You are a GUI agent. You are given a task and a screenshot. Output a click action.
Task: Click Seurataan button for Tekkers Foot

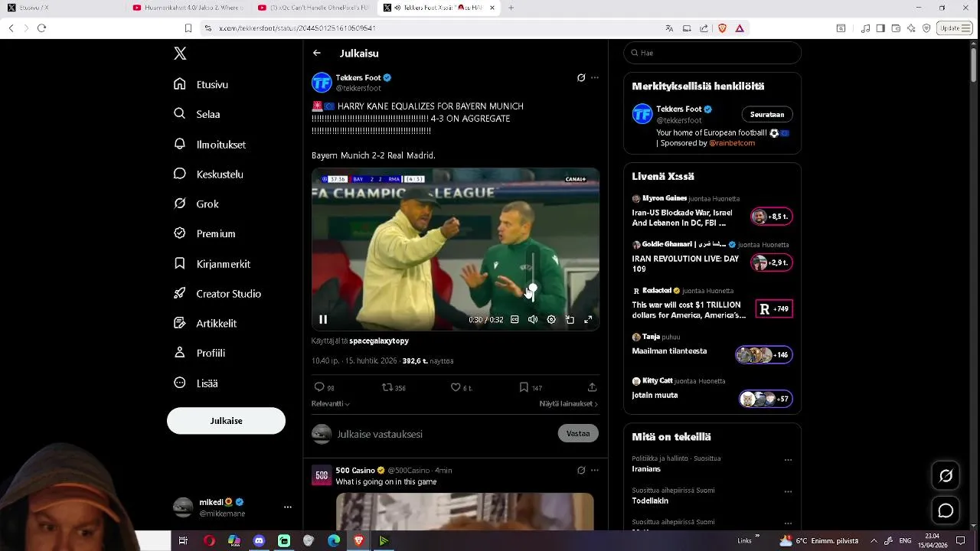(x=767, y=114)
